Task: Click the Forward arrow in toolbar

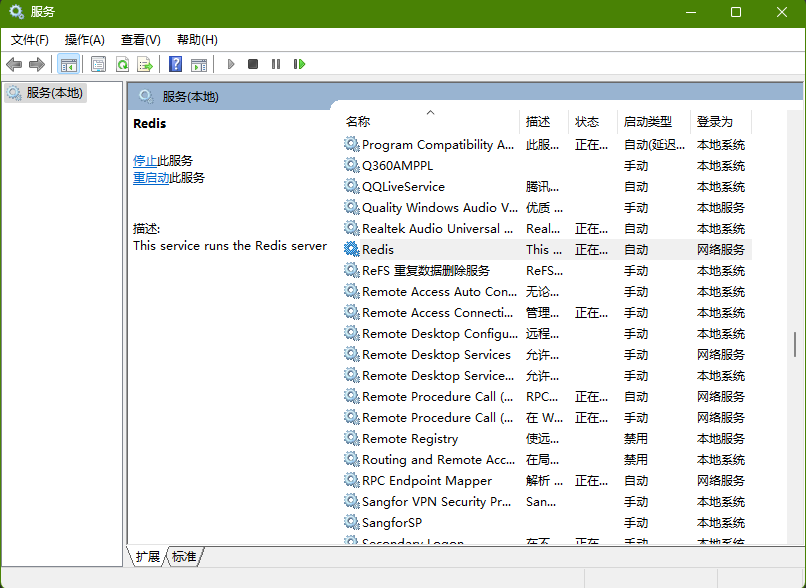Action: tap(37, 65)
